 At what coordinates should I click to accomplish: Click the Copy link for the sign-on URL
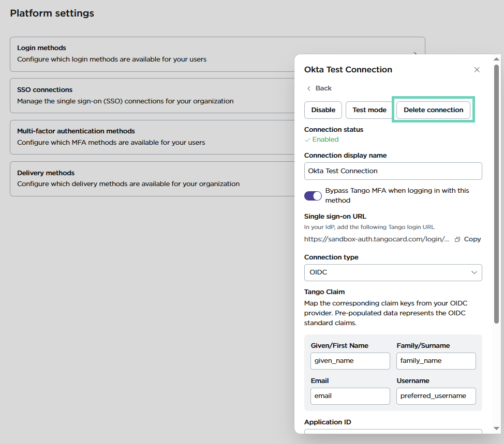coord(472,239)
